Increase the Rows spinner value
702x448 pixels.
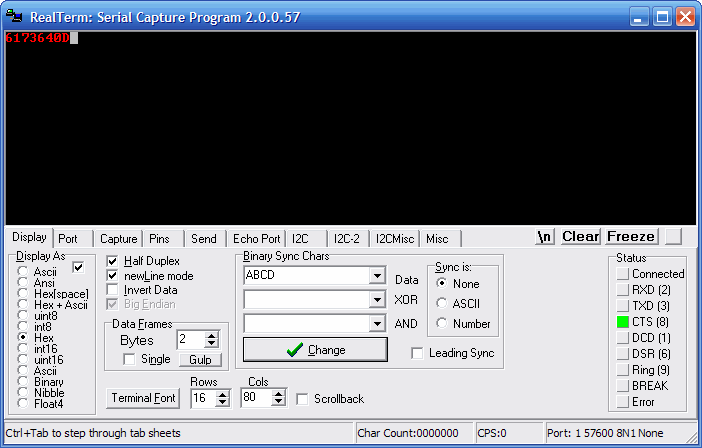click(222, 394)
